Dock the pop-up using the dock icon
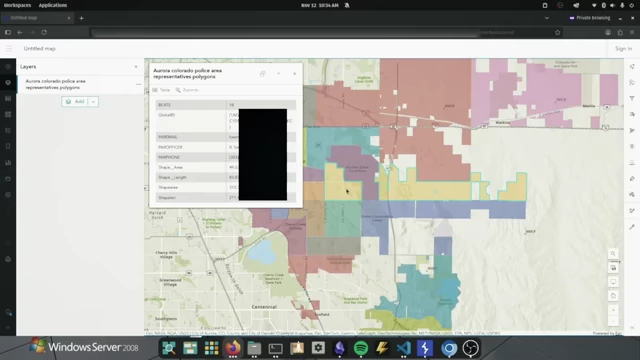The image size is (640, 360). pos(262,73)
